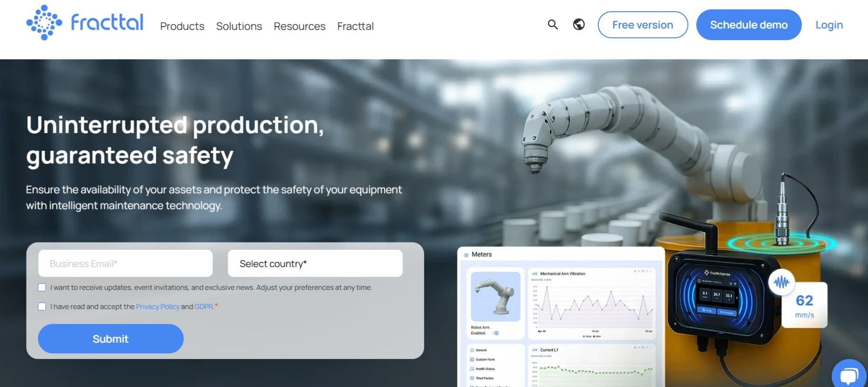Screen dimensions: 868x387
Task: Click the Current L1 chart
Action: coord(592,366)
